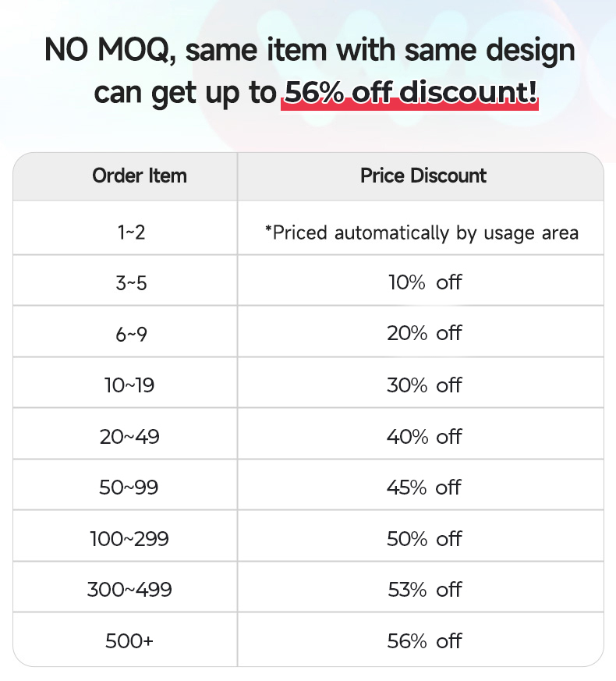Select the "Price Discount" column header
616x681 pixels.
pos(423,176)
